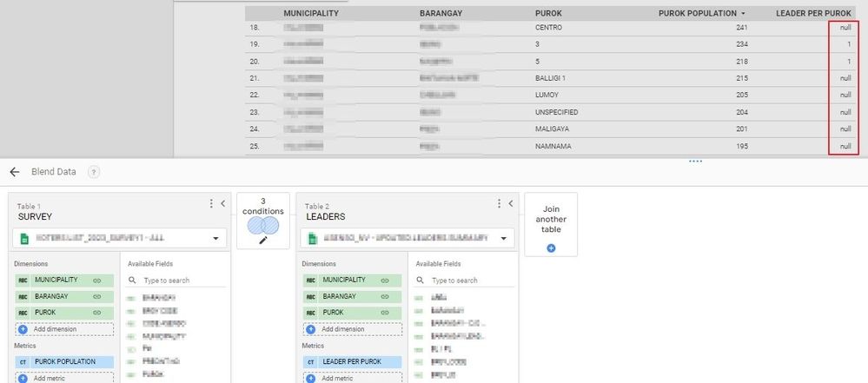The width and height of the screenshot is (868, 383).
Task: Open the SURVEY data source dropdown arrow
Action: [215, 239]
